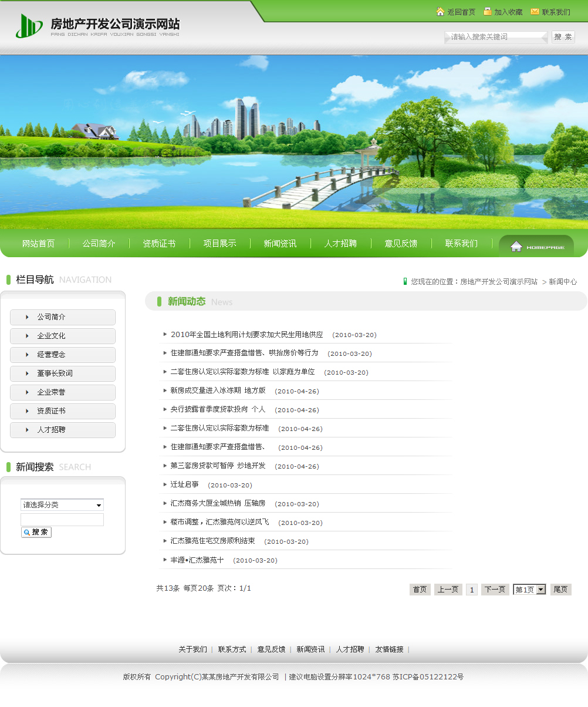The width and height of the screenshot is (588, 707).
Task: Click the arrow icon next to 公司简介 in sidebar
Action: click(x=27, y=317)
